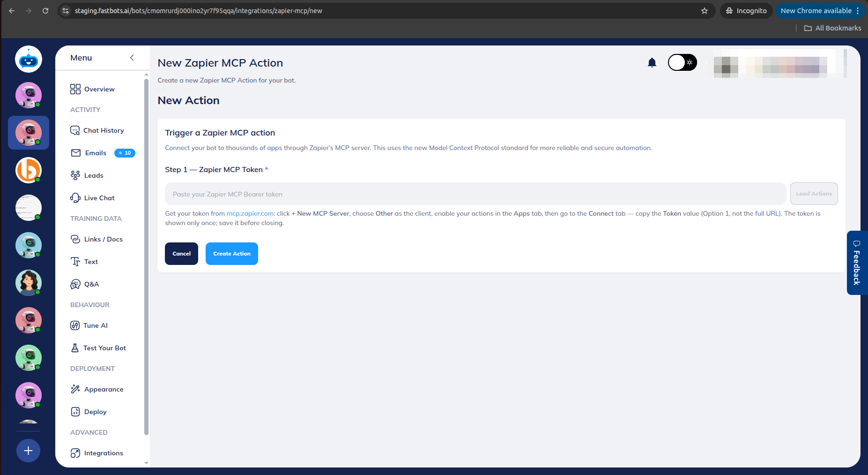This screenshot has height=475, width=868.
Task: Cancel the new action
Action: [x=181, y=254]
